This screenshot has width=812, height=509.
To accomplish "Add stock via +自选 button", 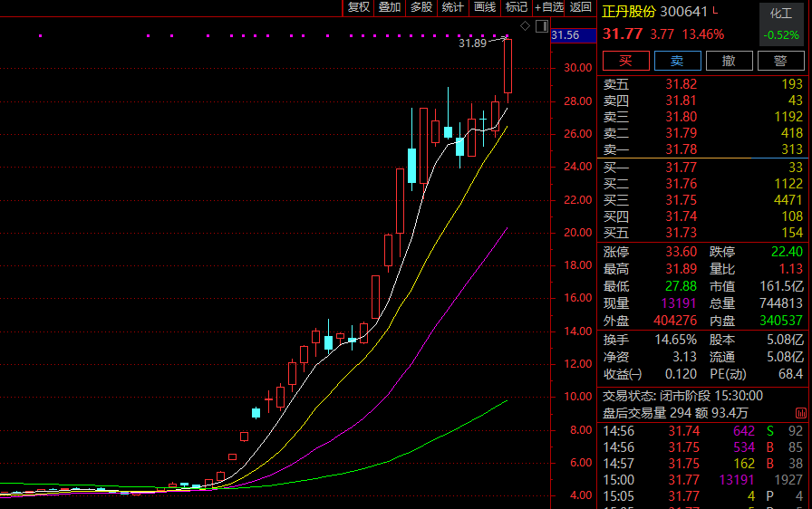I will pos(549,7).
